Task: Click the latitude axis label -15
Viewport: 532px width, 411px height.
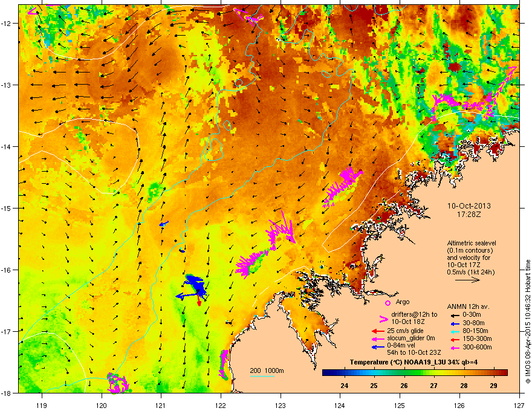Action: [x=6, y=208]
